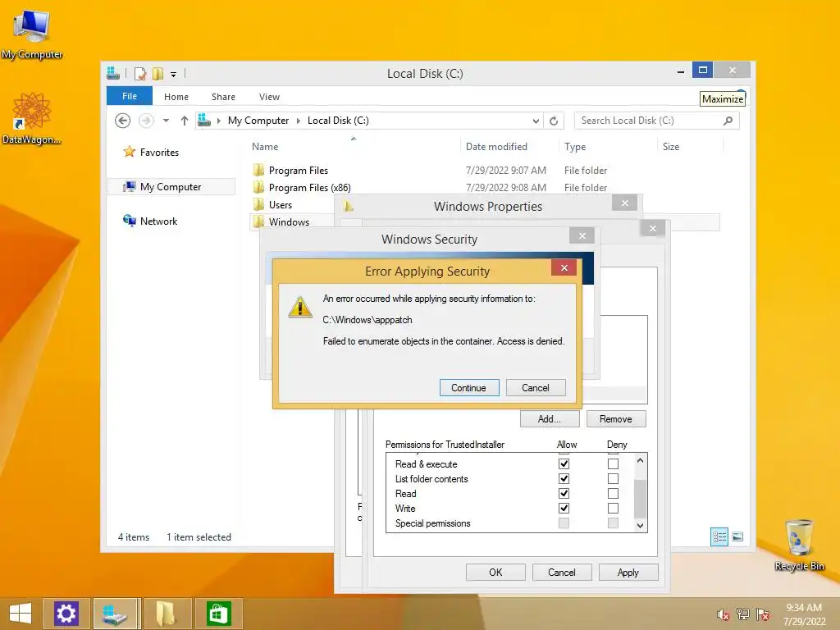Go up one folder level

[x=185, y=121]
